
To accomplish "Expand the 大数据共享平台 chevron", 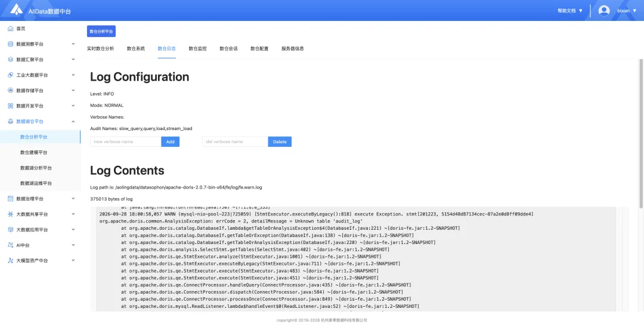I will pos(73,214).
